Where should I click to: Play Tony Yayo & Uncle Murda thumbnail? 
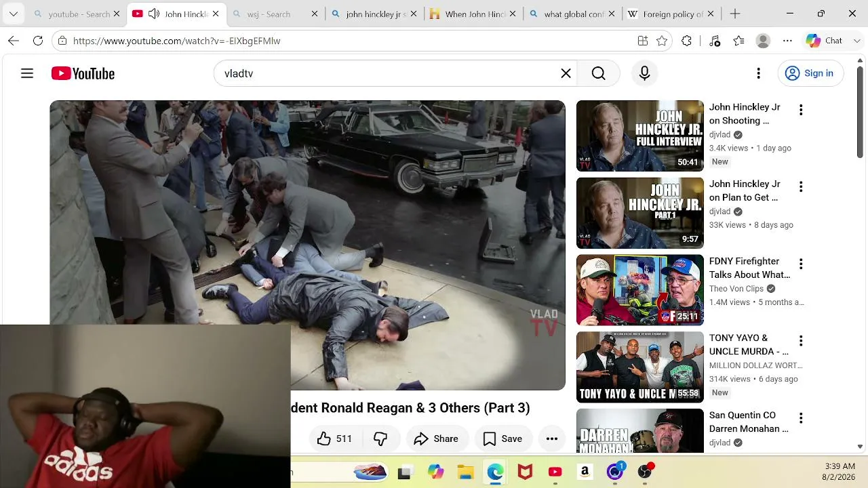click(640, 367)
